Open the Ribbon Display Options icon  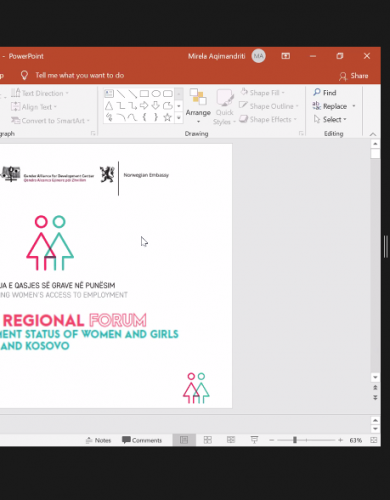[286, 56]
